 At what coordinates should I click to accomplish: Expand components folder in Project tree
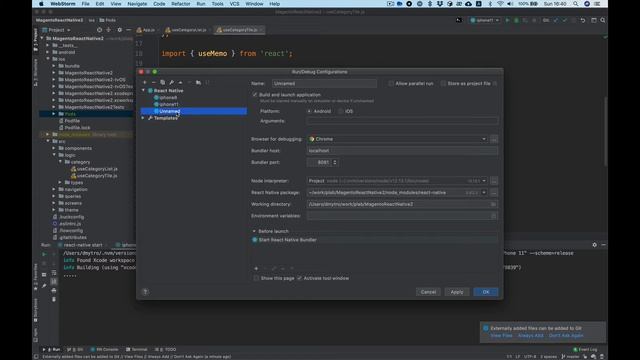54,148
